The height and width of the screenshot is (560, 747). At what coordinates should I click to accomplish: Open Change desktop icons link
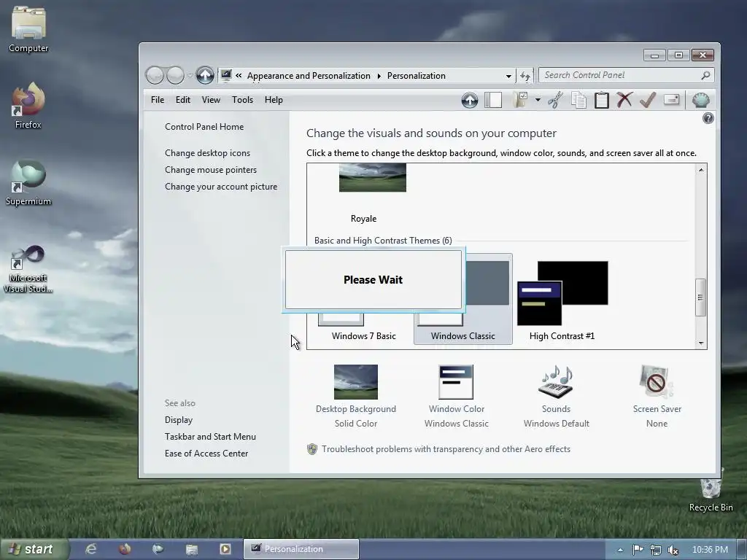207,153
